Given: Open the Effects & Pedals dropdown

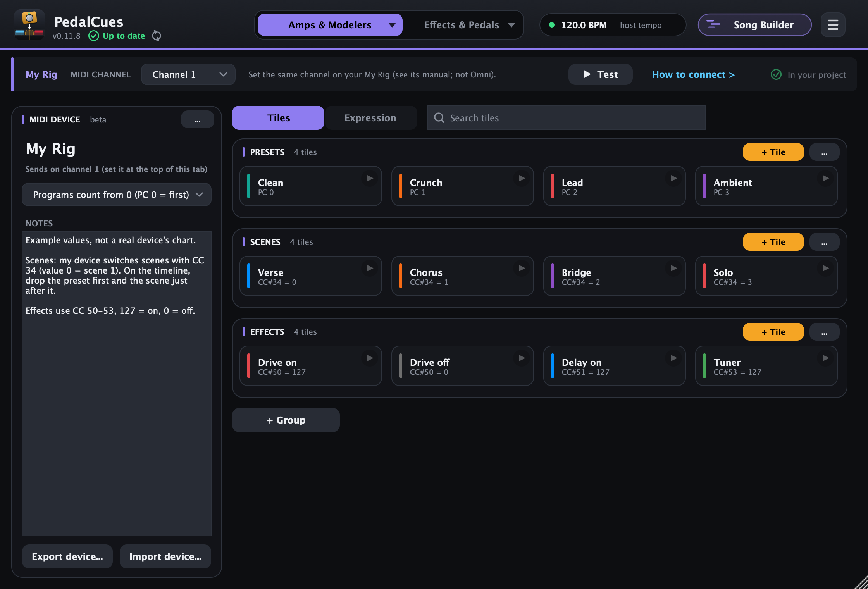Looking at the screenshot, I should point(469,25).
